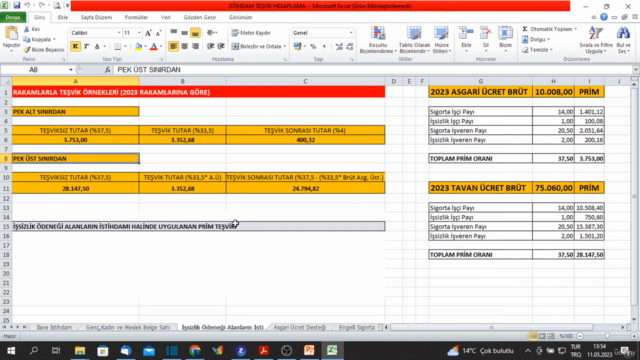Viewport: 640px width, 360px height.
Task: Click Birleştir ve Ortala merge button
Action: click(x=259, y=47)
